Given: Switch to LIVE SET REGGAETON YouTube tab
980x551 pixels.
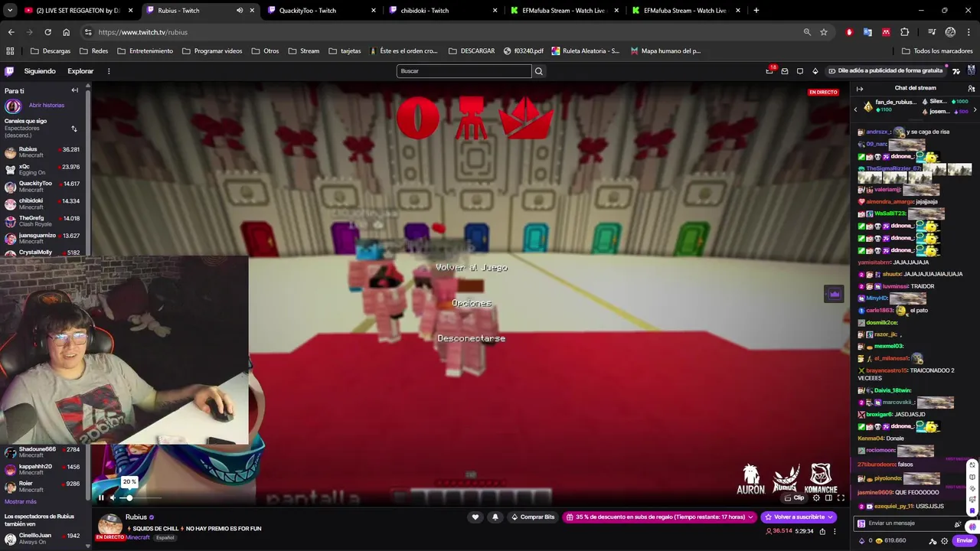Looking at the screenshot, I should pyautogui.click(x=79, y=11).
